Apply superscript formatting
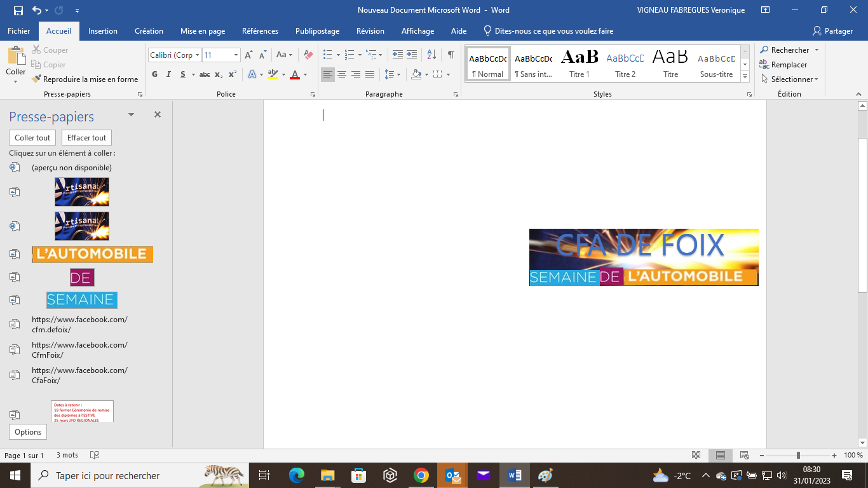Screen dimensions: 868x488 coord(233,74)
